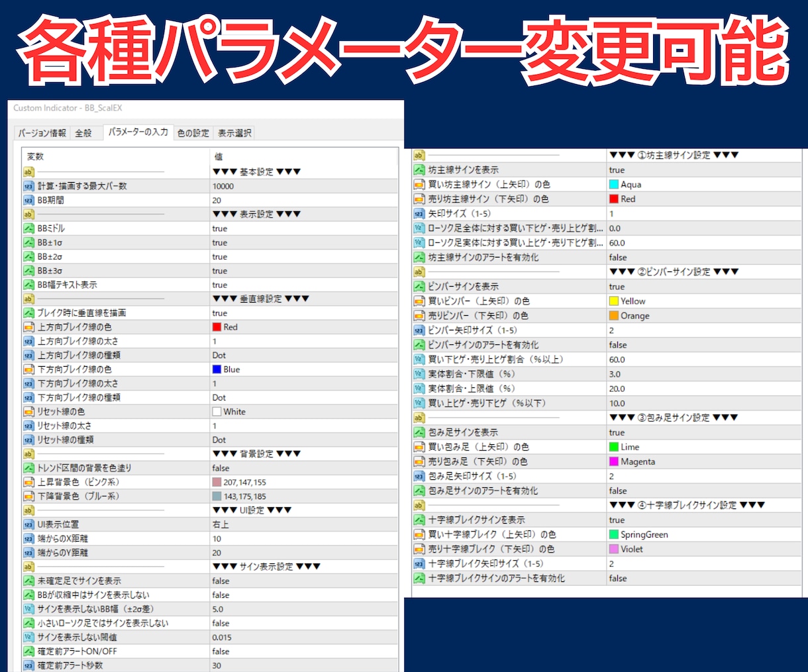
Task: Toggle the true value of ブレイク時に垂直線を描画
Action: (220, 313)
